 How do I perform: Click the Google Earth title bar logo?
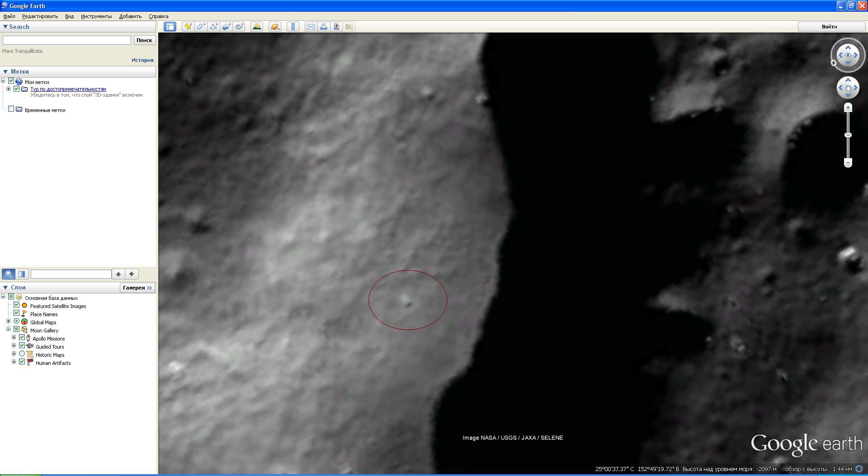pyautogui.click(x=5, y=5)
